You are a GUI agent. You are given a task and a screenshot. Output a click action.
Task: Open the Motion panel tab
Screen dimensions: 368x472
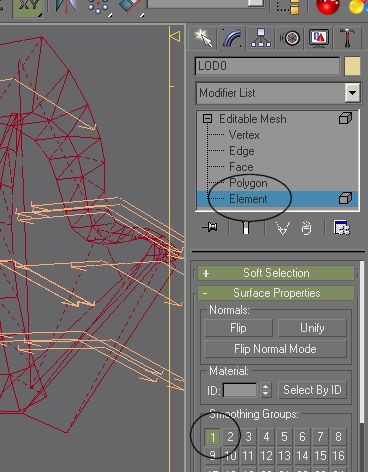coord(290,38)
